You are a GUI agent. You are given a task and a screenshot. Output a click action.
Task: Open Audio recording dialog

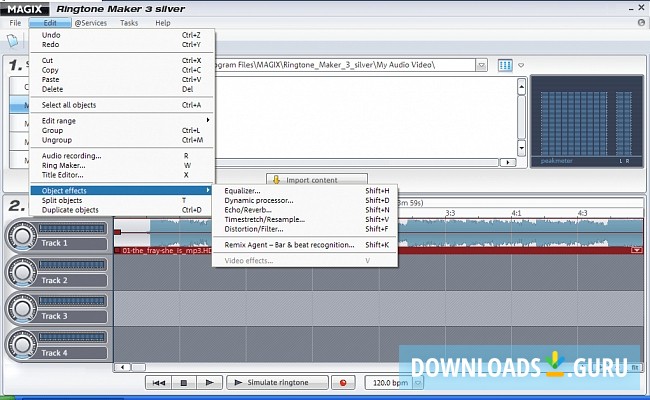[122, 156]
